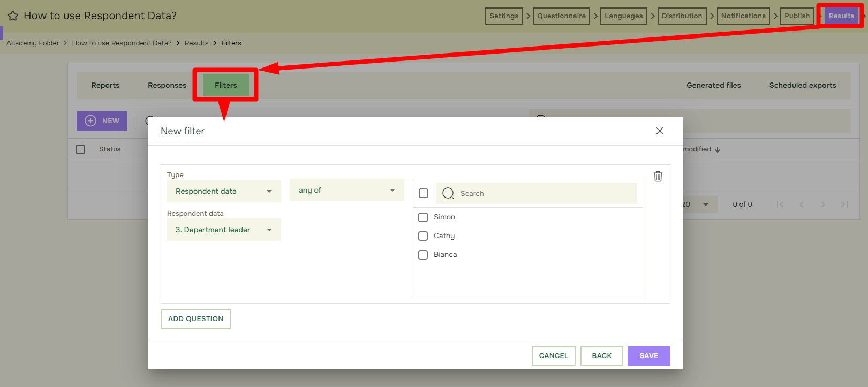
Task: Save the new filter
Action: 649,356
